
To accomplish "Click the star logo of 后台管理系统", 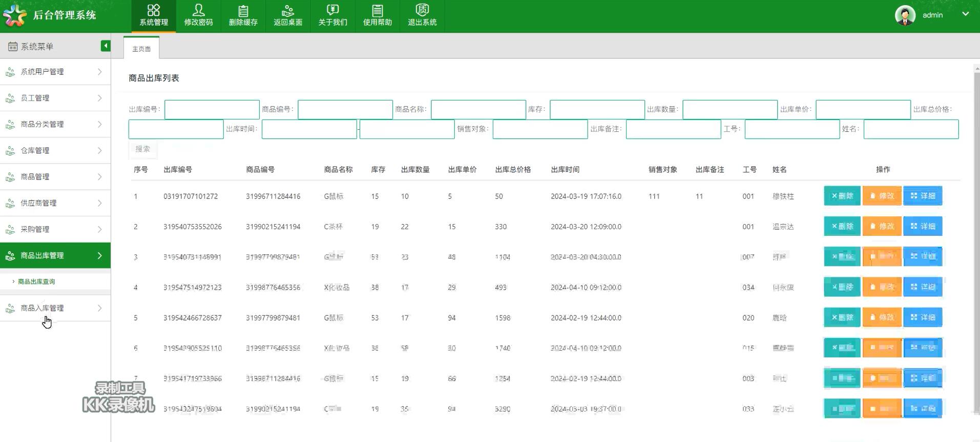I will [x=15, y=15].
